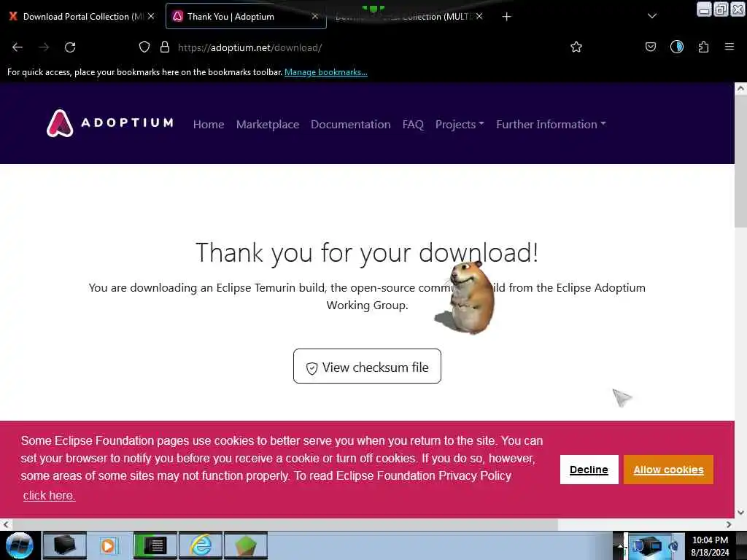Open the Marketplace nav link
747x560 pixels.
tap(268, 124)
